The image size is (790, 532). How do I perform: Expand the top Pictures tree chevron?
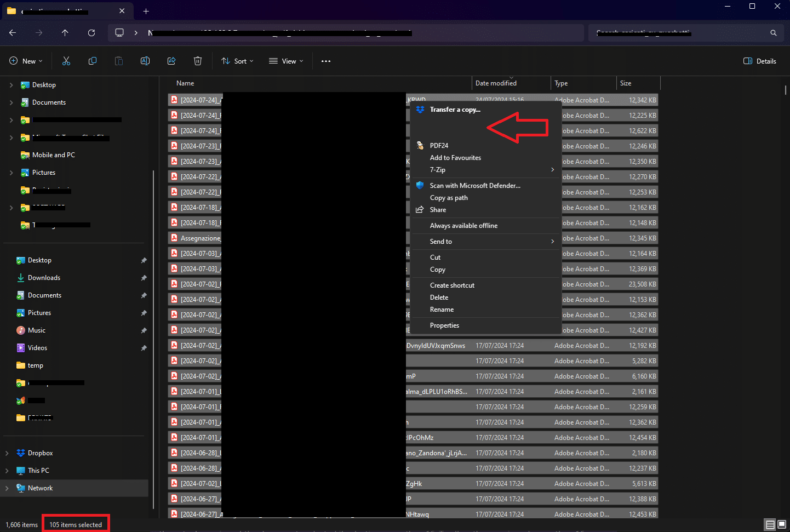[x=11, y=173]
